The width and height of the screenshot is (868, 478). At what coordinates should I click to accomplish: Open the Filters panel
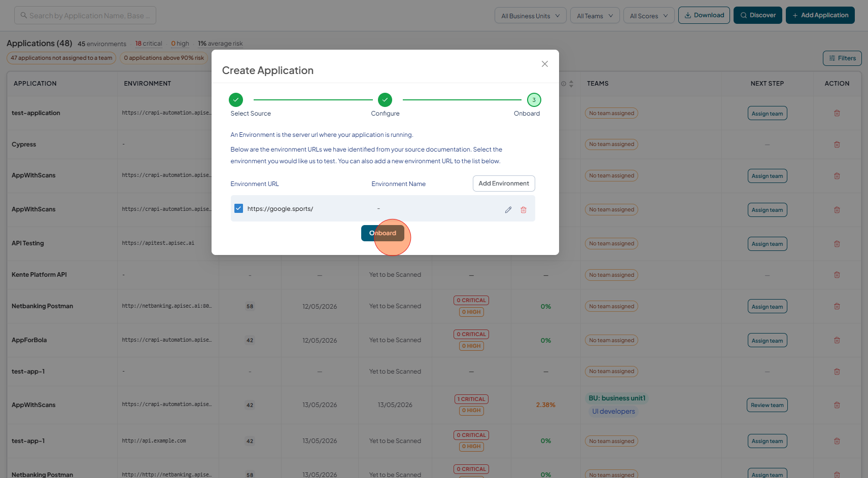(842, 58)
